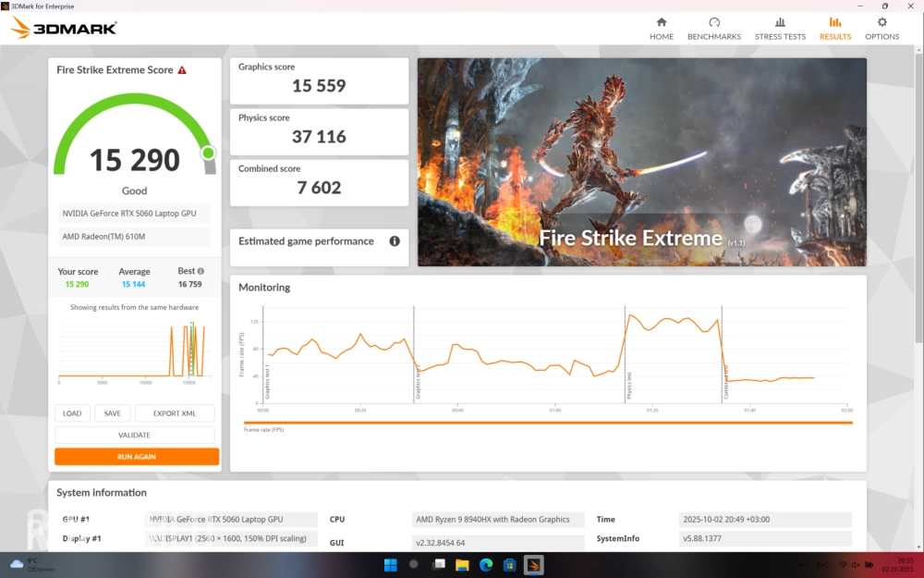924x578 pixels.
Task: Click the Load button
Action: click(72, 413)
